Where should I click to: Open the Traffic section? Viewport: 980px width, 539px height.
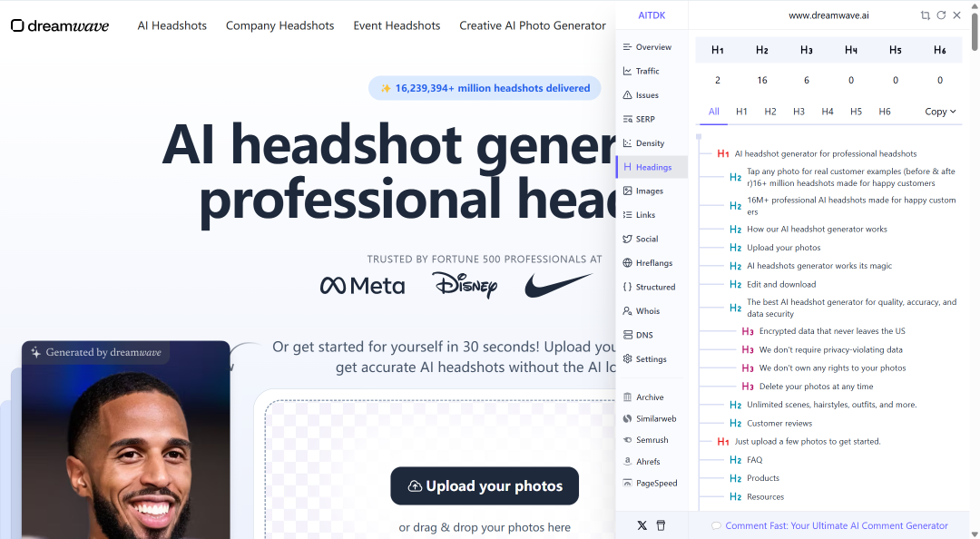click(641, 71)
